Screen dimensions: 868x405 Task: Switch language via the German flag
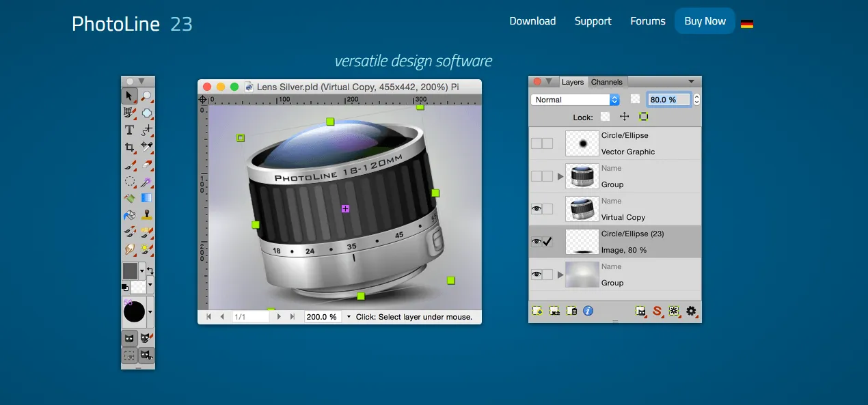pos(747,24)
